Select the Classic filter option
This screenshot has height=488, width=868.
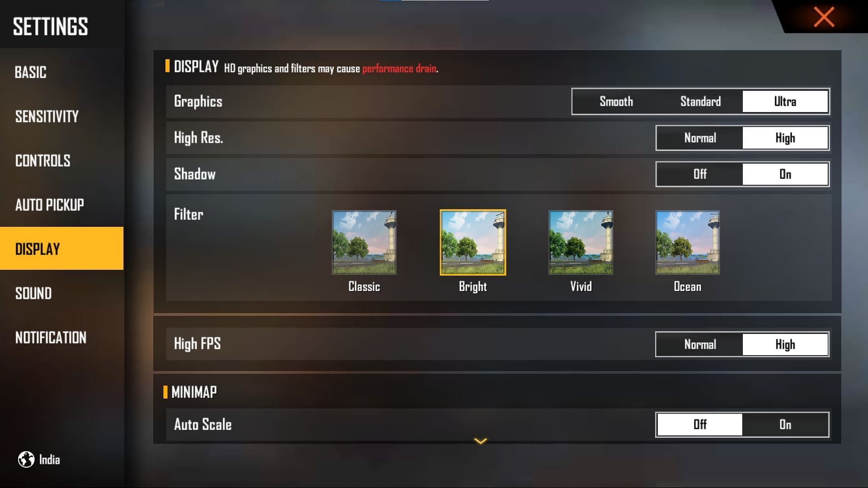(x=364, y=242)
